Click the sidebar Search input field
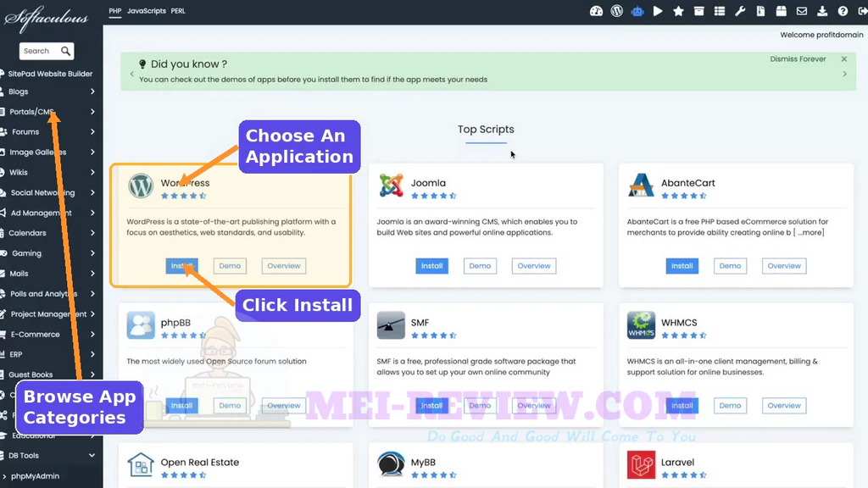Image resolution: width=868 pixels, height=488 pixels. (40, 51)
